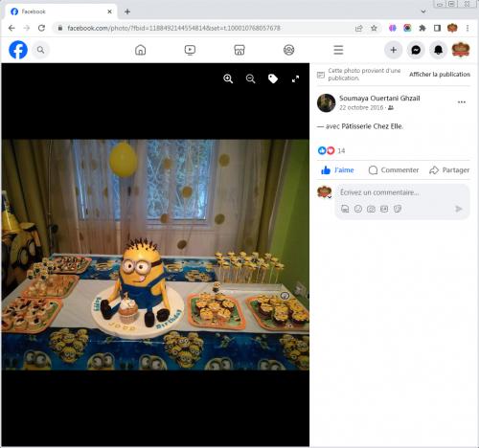479x448 pixels.
Task: Click the Partager button
Action: pyautogui.click(x=449, y=170)
